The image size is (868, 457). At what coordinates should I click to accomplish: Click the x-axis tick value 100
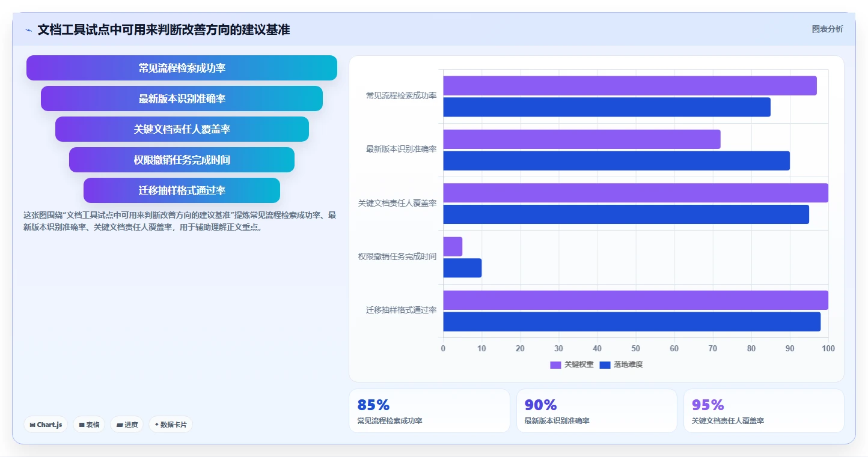click(828, 348)
